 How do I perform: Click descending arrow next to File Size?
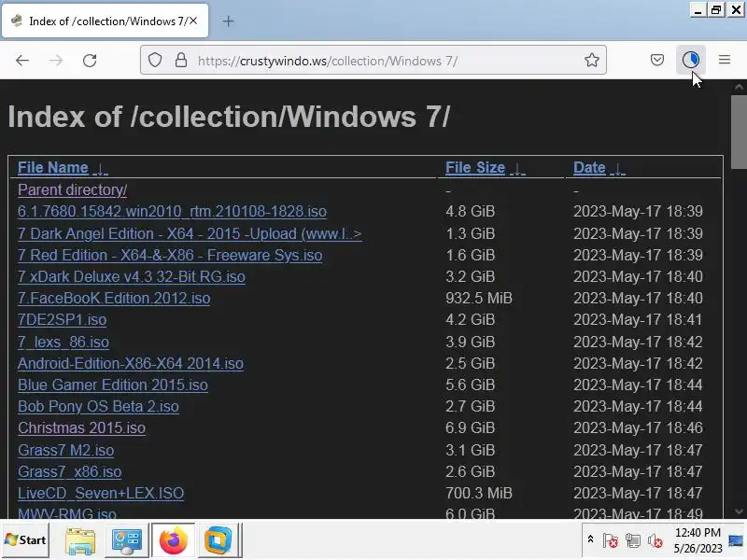click(517, 169)
